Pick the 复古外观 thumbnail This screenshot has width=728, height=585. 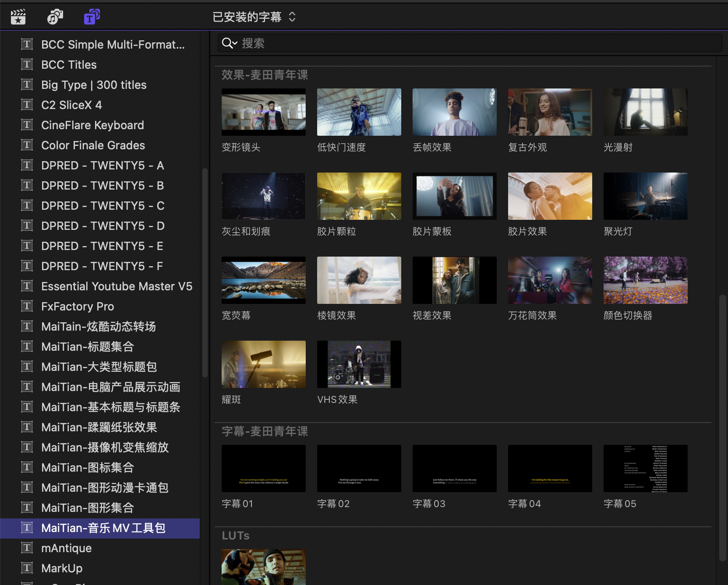[550, 112]
